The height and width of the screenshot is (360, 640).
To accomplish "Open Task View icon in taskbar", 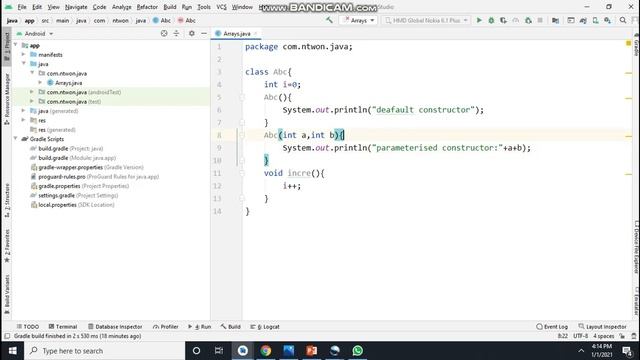I will (219, 351).
